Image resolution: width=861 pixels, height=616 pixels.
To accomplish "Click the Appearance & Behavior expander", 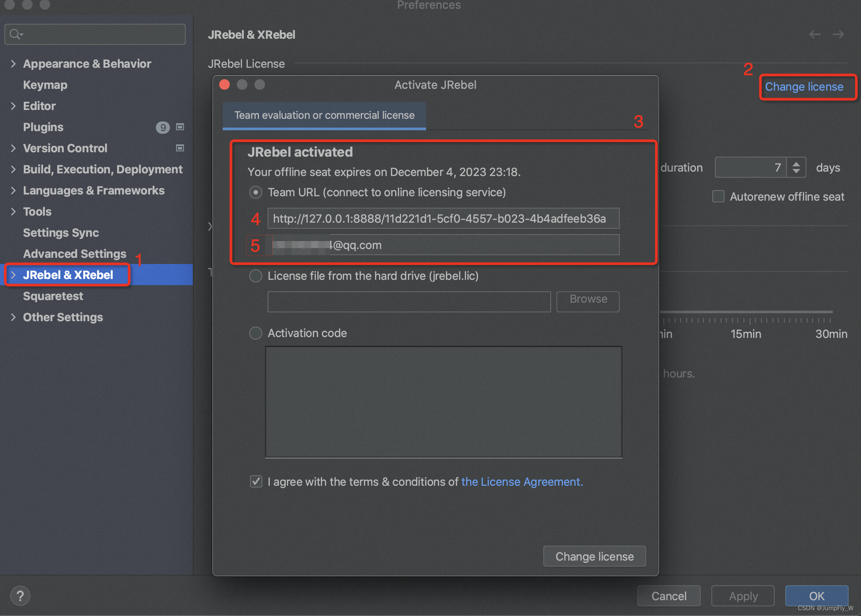I will pos(15,63).
